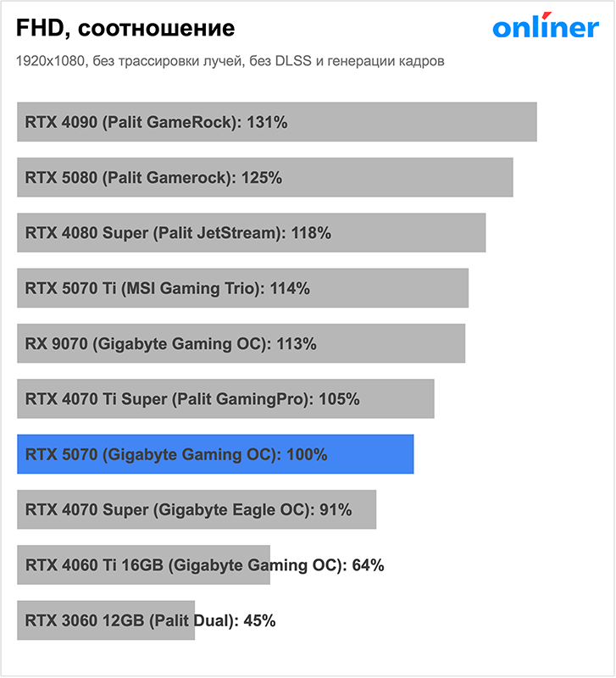This screenshot has height=678, width=616.
Task: Select the RX 9070 Gigabyte Gaming OC bar
Action: [x=241, y=343]
